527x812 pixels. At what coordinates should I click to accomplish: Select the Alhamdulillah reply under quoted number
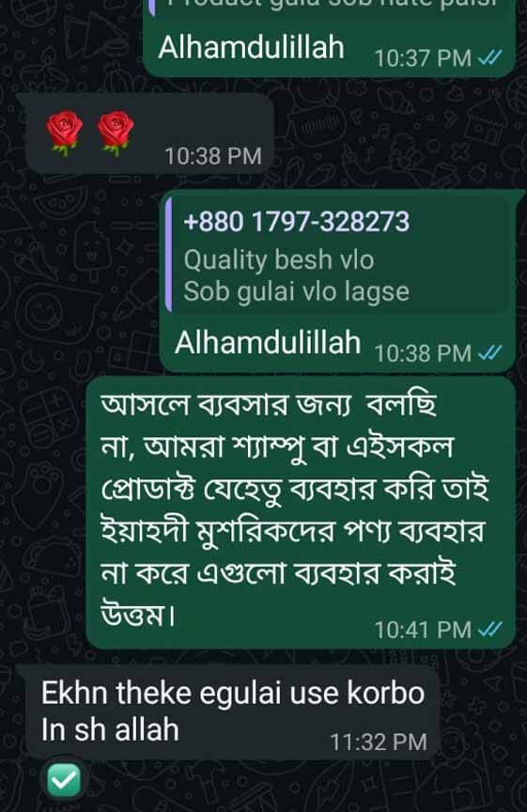pyautogui.click(x=268, y=342)
